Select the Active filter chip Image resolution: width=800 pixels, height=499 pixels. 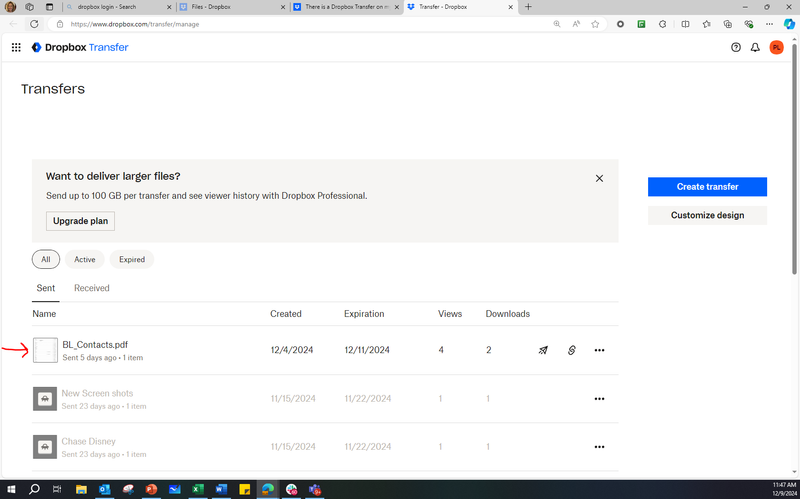85,259
